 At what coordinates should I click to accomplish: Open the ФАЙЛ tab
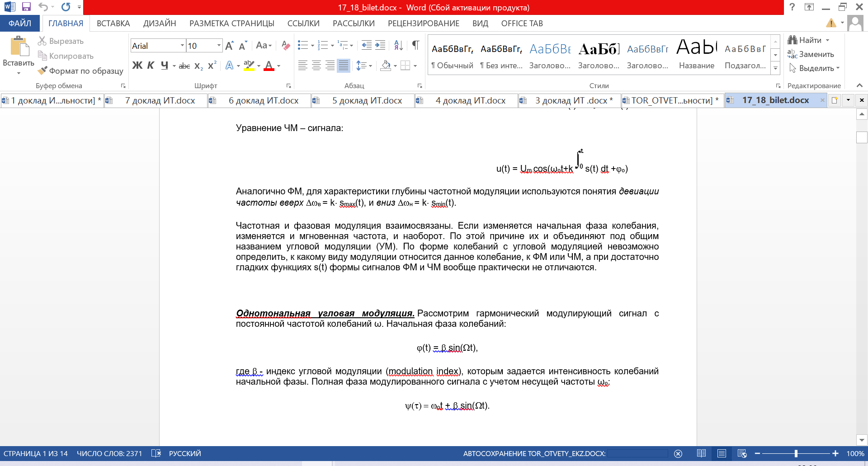click(20, 24)
